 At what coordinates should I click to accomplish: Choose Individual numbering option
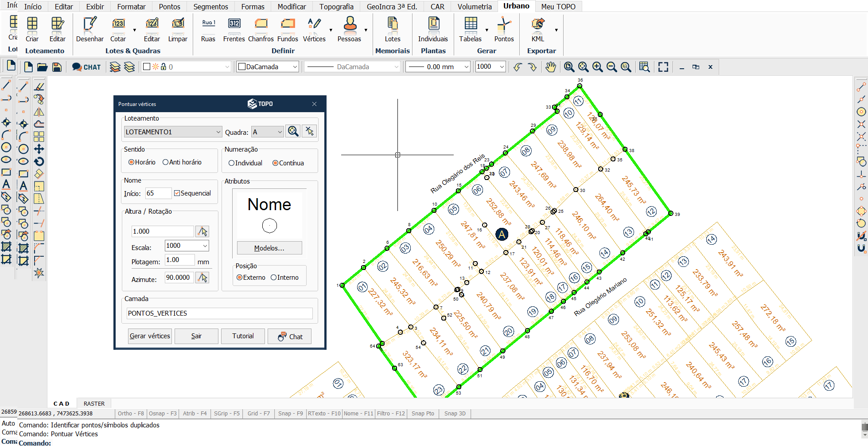point(231,163)
